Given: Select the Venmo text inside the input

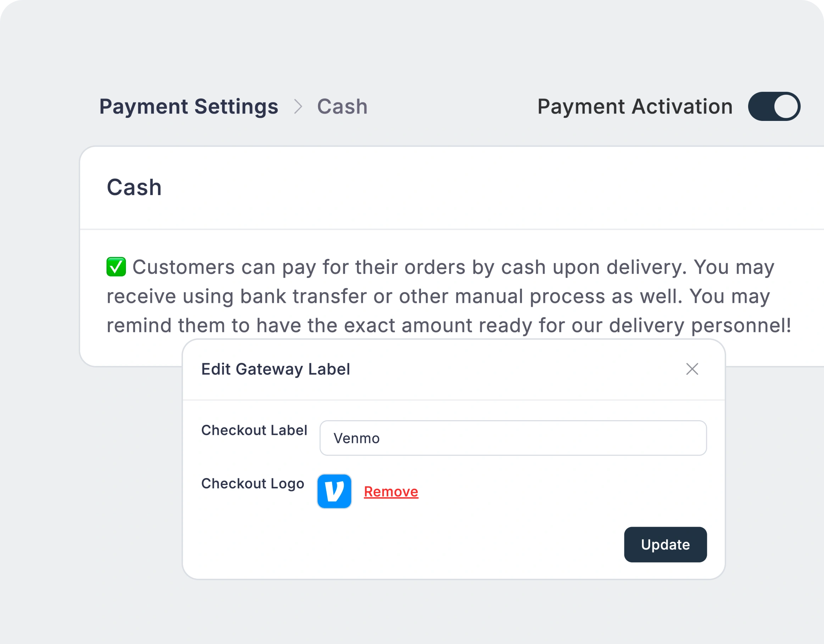Looking at the screenshot, I should (356, 438).
